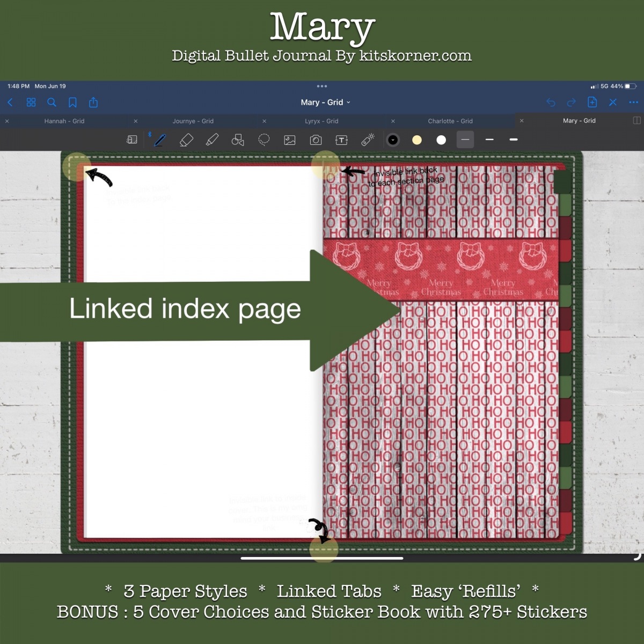Toggle the bookmark for this page
Image resolution: width=644 pixels, height=644 pixels.
coord(72,102)
